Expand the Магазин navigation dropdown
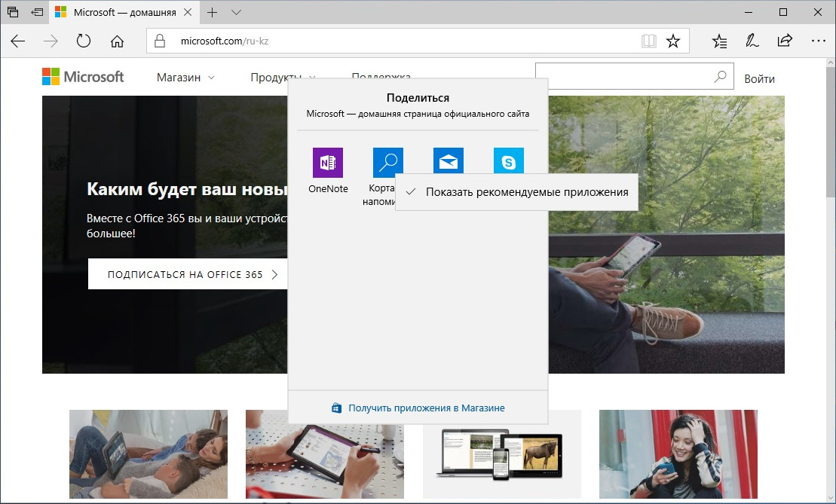 point(185,78)
